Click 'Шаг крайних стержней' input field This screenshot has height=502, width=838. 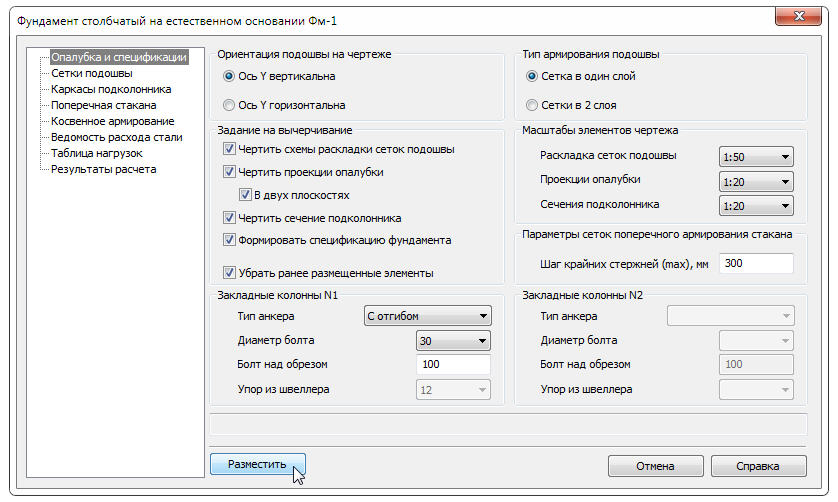tap(756, 264)
